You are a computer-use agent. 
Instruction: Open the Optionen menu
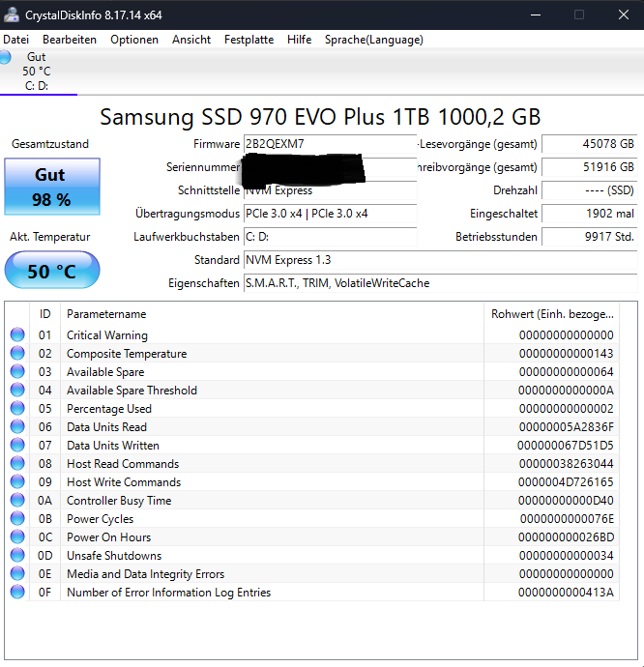coord(134,40)
